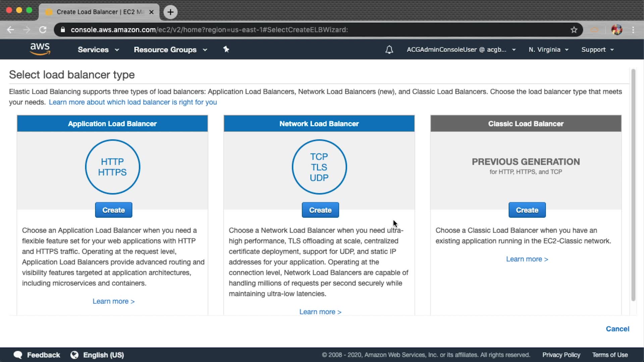Open the notifications bell icon
The width and height of the screenshot is (644, 362).
point(389,50)
